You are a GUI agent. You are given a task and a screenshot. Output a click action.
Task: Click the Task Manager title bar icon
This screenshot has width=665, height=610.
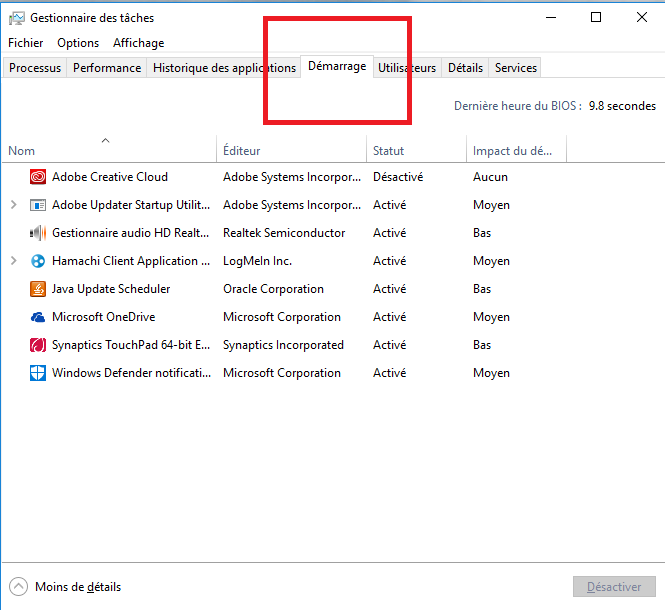[x=17, y=18]
